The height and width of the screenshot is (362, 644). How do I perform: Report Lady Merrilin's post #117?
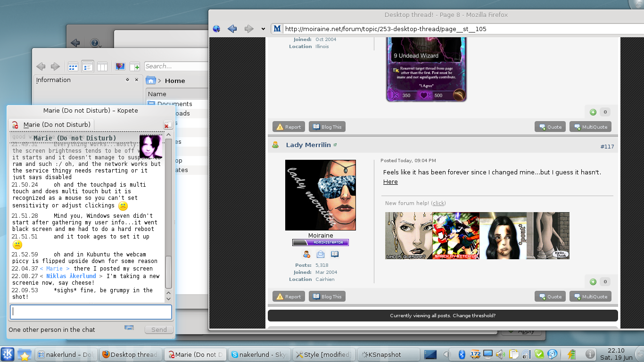(289, 296)
